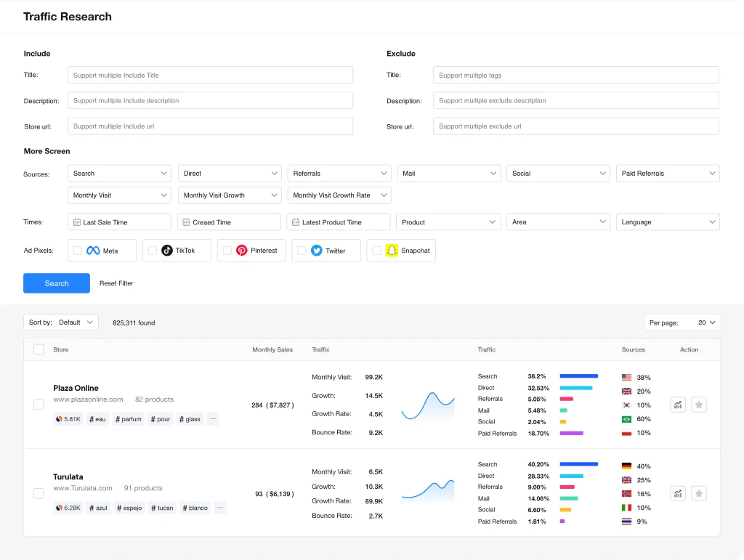This screenshot has height=560, width=744.
Task: Click calendar icon in Creaed Time
Action: tap(187, 222)
